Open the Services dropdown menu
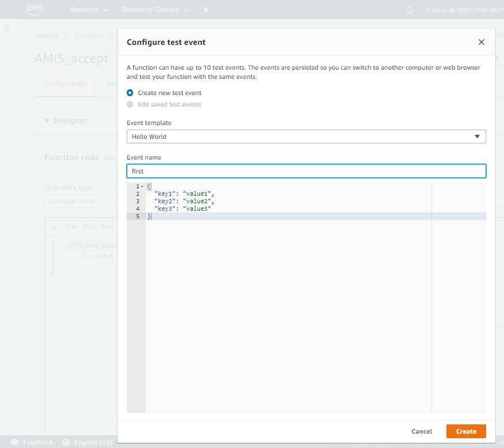Screen dimensions: 504x448 pos(89,10)
